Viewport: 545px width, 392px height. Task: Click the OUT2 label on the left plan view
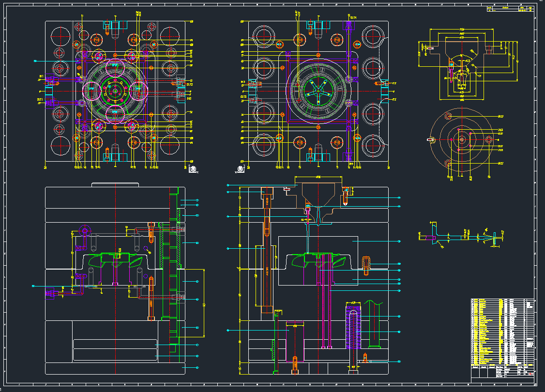coord(190,84)
